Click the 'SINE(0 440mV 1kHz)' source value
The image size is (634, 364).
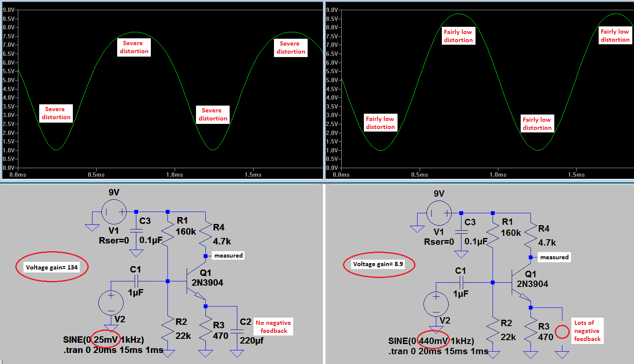(431, 341)
